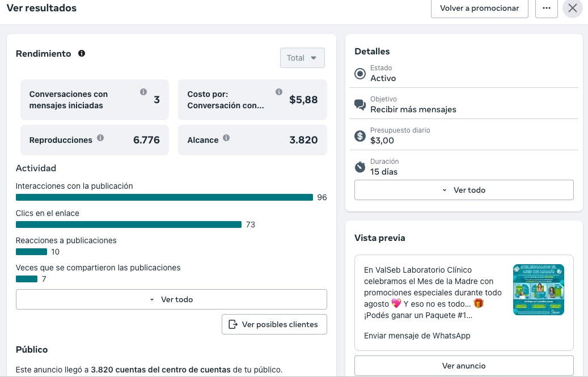Click info icon for Conversaciones con mensajes iniciadas
588x377 pixels.
tap(143, 92)
